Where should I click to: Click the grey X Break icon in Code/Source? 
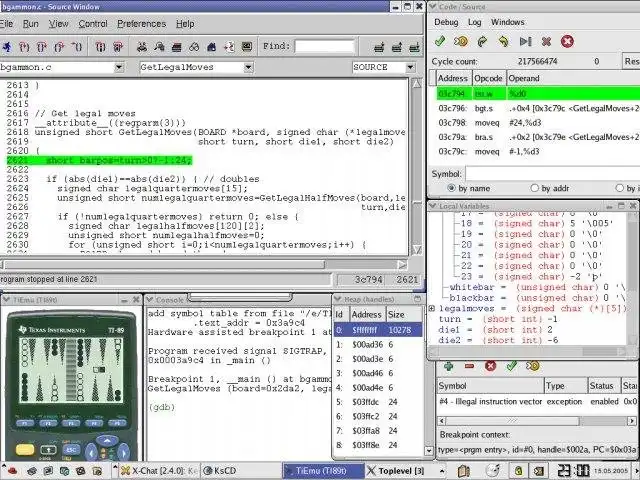[x=546, y=41]
